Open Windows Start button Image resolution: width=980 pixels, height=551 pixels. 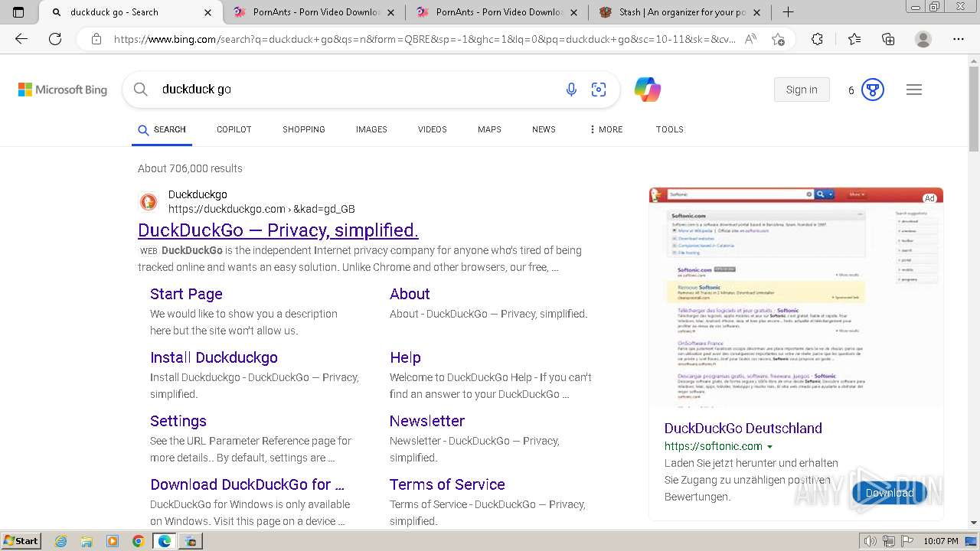(x=21, y=541)
